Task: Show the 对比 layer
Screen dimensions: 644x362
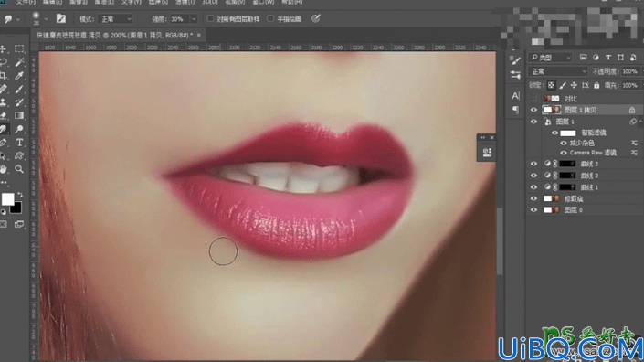Action: (x=533, y=99)
